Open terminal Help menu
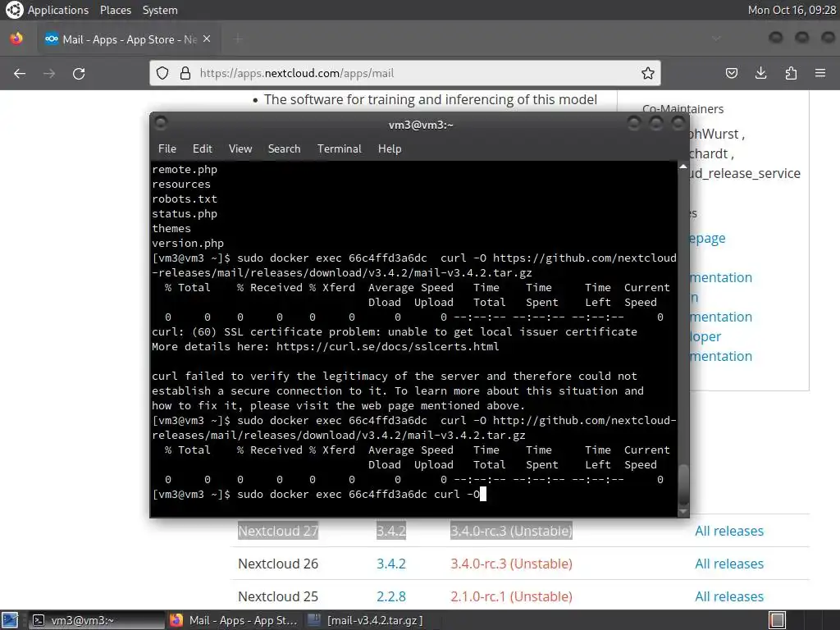Screen dimensions: 840x630 tap(390, 149)
